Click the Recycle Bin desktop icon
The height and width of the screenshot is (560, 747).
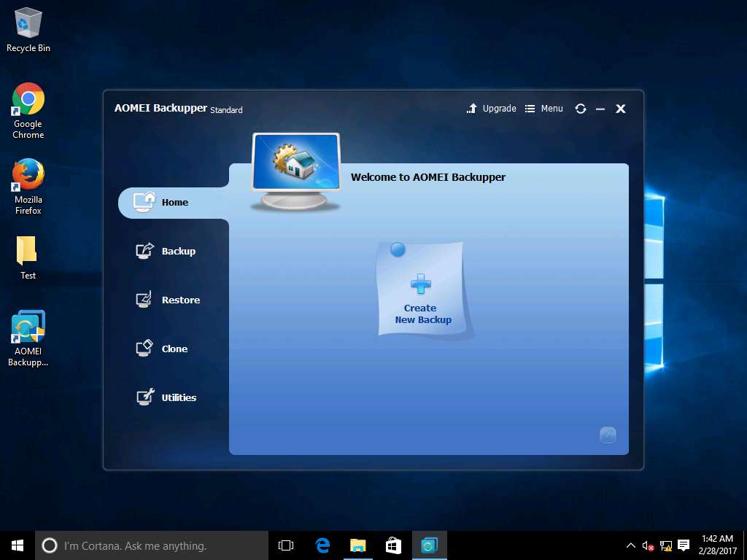(x=28, y=29)
